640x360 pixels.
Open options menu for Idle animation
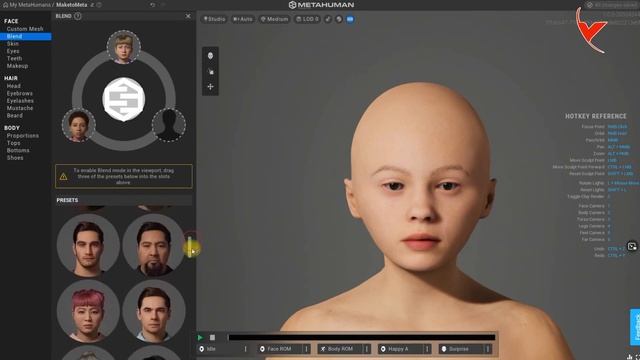(x=246, y=349)
